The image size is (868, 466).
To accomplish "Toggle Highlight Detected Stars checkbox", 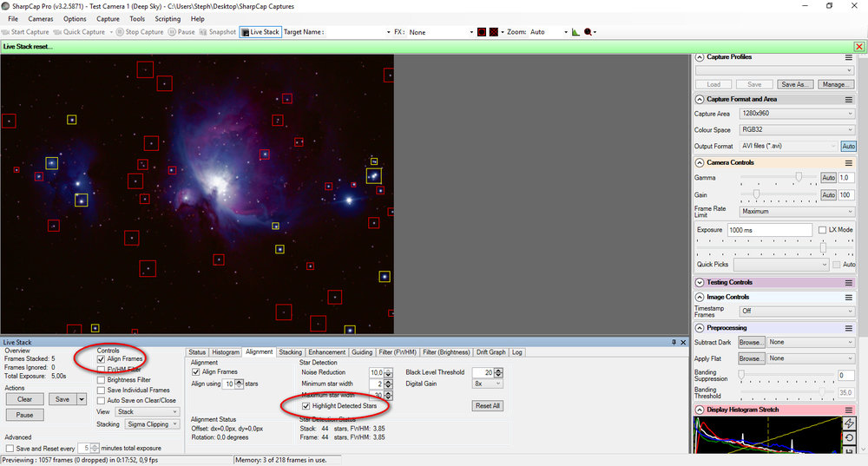I will [x=306, y=406].
